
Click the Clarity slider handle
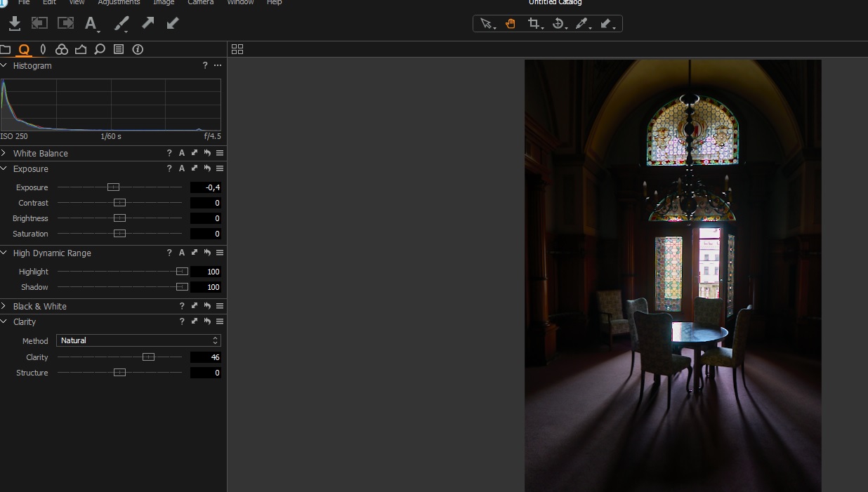click(148, 357)
